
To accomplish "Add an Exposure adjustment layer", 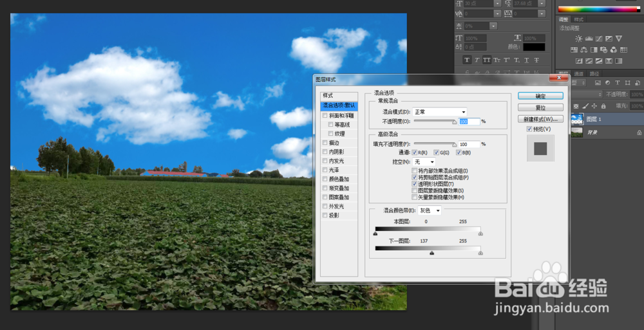I will click(x=609, y=39).
